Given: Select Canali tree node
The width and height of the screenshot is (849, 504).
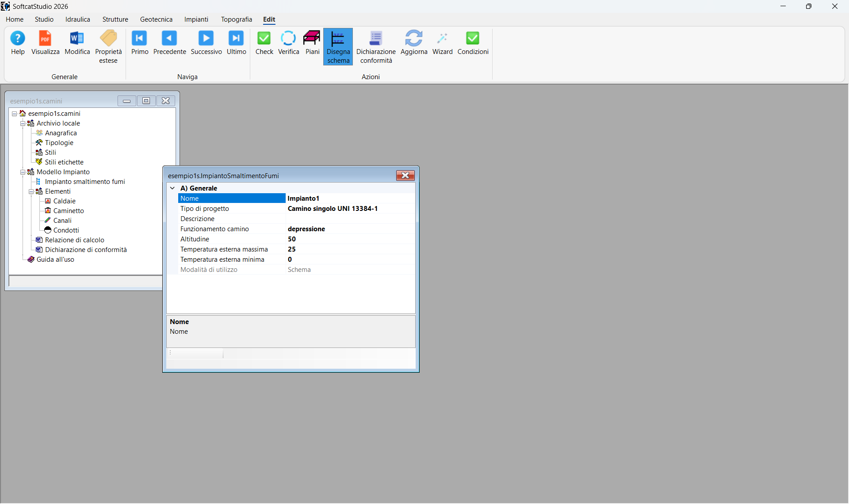Looking at the screenshot, I should click(62, 221).
